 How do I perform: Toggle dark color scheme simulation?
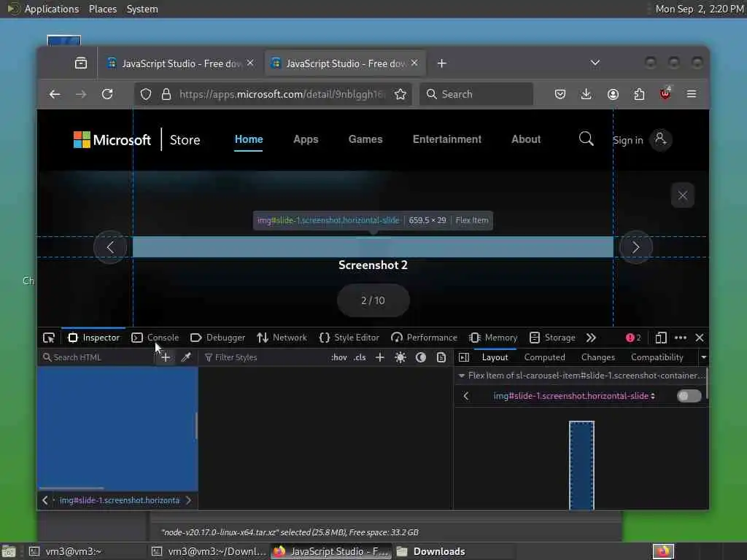[x=421, y=357]
